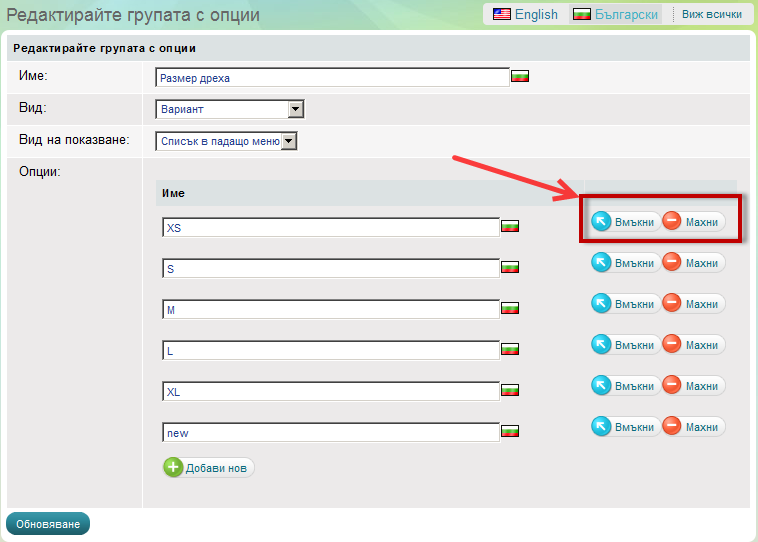Viewport: 758px width, 542px height.
Task: Click the Bulgarian flag next to Размер дреха field
Action: point(520,77)
